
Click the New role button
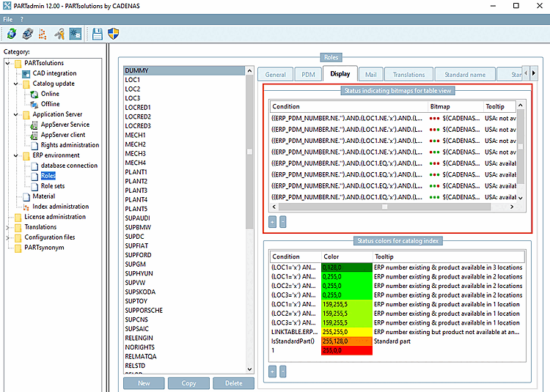(144, 383)
